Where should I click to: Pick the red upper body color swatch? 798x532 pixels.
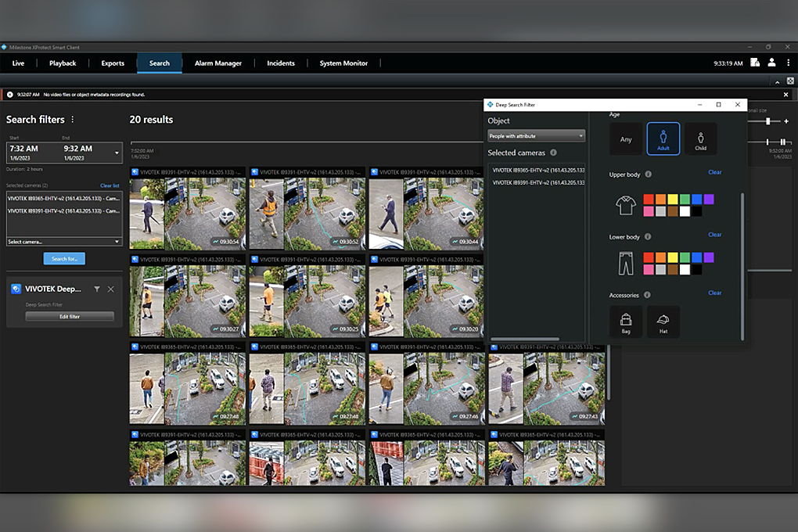click(649, 199)
